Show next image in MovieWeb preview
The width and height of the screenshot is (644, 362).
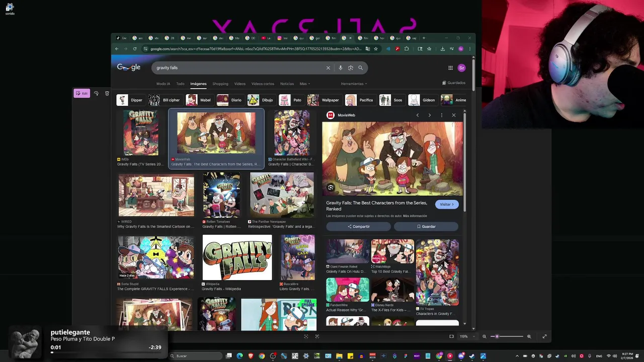click(x=429, y=115)
